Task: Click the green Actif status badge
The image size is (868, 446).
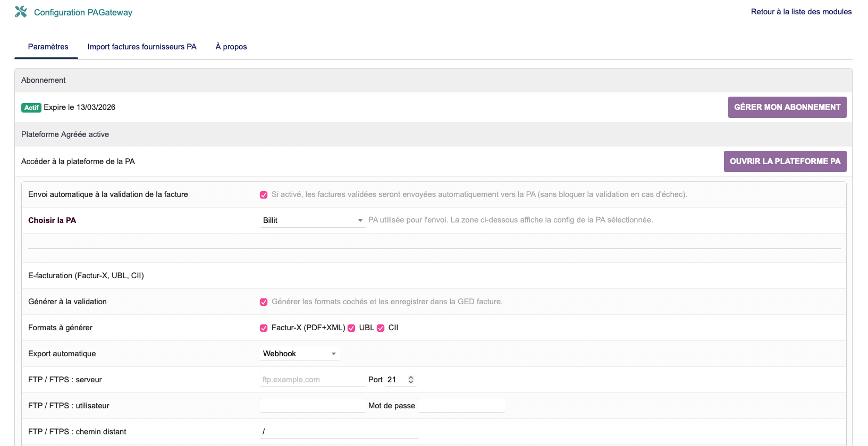Action: point(31,107)
